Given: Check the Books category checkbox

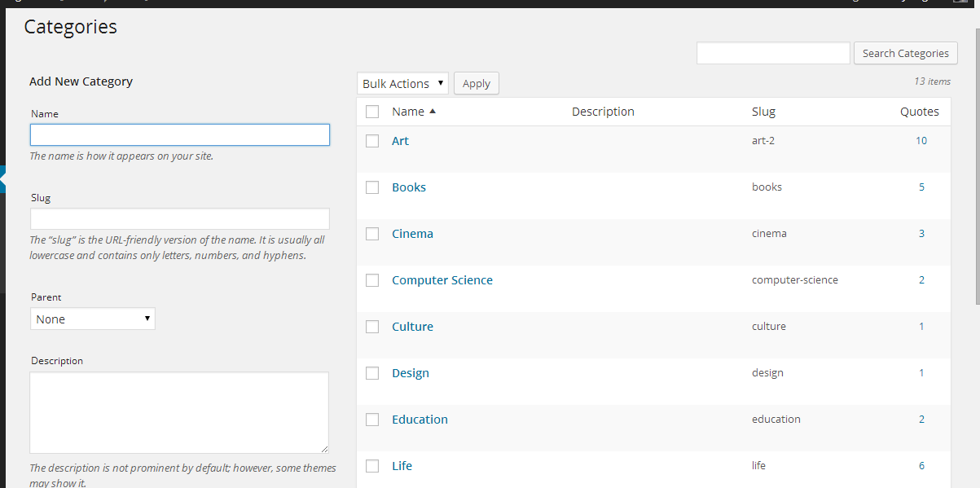Looking at the screenshot, I should pyautogui.click(x=372, y=187).
